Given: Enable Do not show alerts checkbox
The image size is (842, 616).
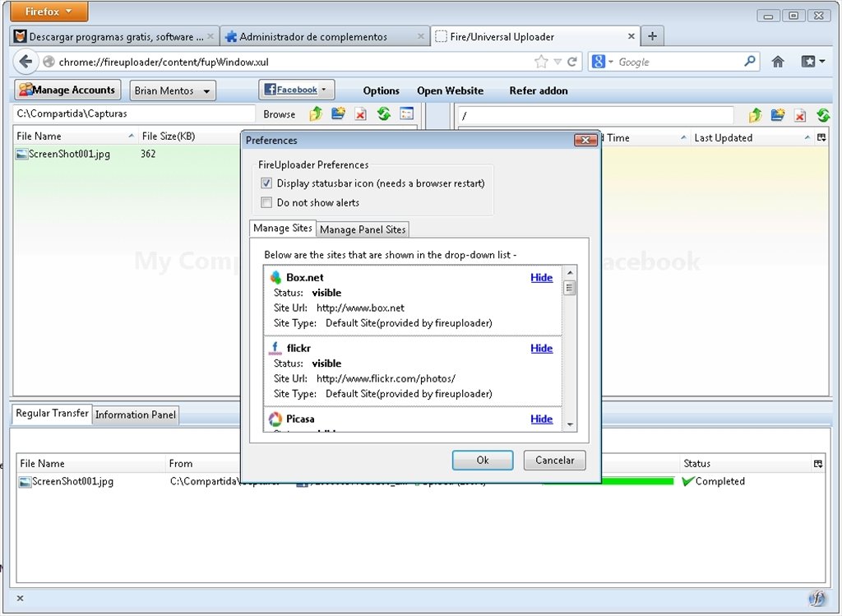Looking at the screenshot, I should pyautogui.click(x=266, y=202).
